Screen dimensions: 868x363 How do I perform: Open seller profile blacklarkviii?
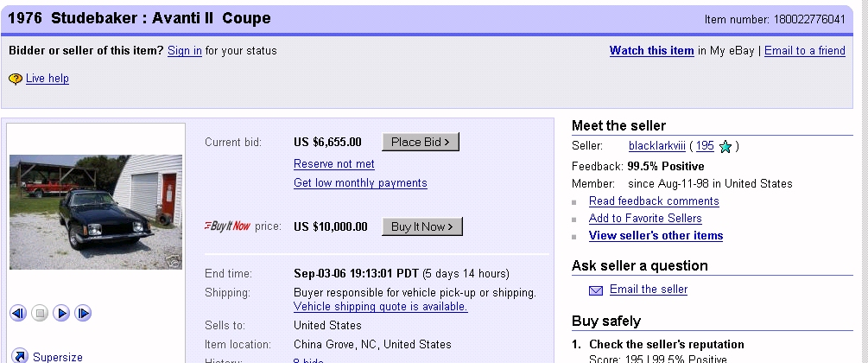click(658, 146)
